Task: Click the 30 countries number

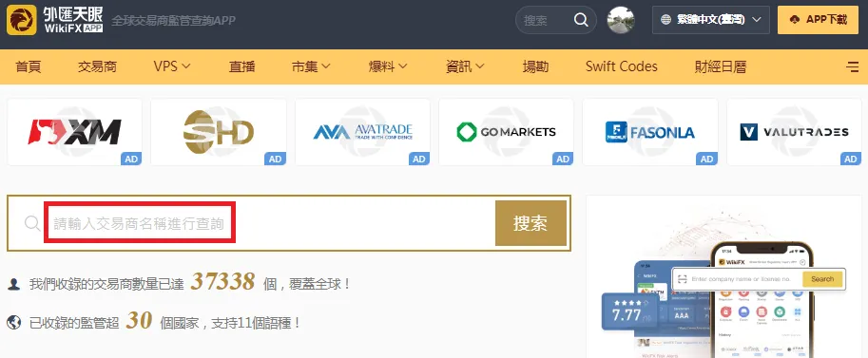Action: pyautogui.click(x=139, y=320)
